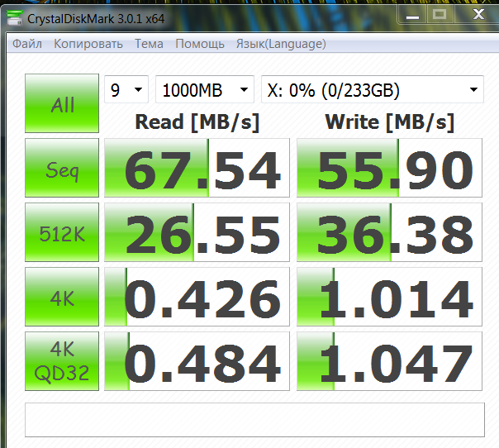499x448 pixels.
Task: Start the 512K test
Action: (x=62, y=232)
